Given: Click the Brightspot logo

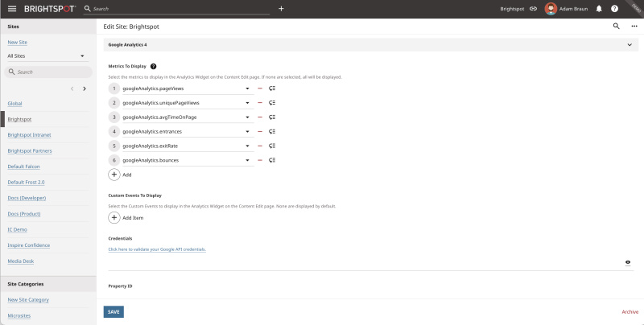Looking at the screenshot, I should (x=50, y=9).
